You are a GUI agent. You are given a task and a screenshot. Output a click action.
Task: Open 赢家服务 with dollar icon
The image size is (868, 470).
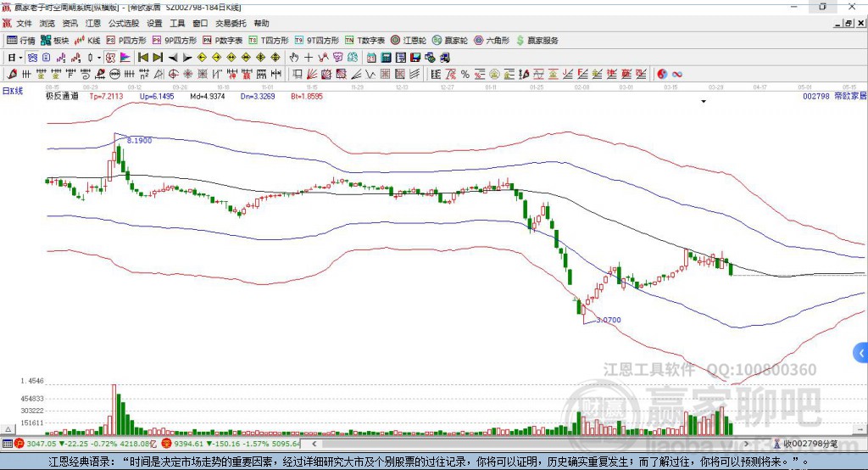[x=537, y=41]
